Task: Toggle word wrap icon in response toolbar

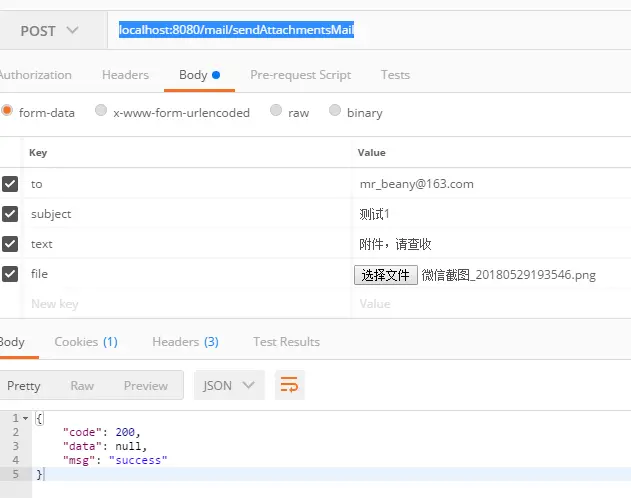Action: pyautogui.click(x=289, y=385)
